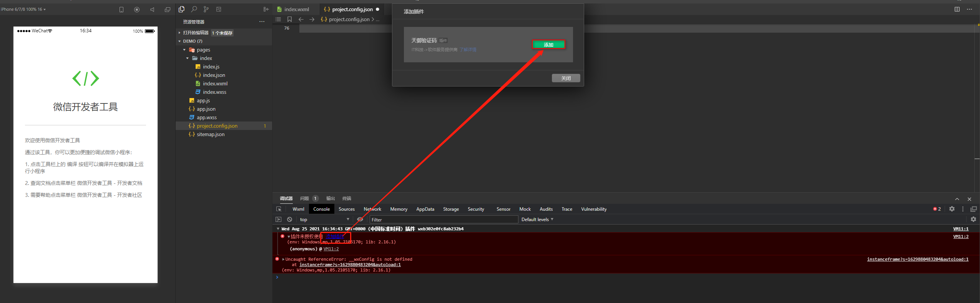Toggle the live expression eye icon

360,220
